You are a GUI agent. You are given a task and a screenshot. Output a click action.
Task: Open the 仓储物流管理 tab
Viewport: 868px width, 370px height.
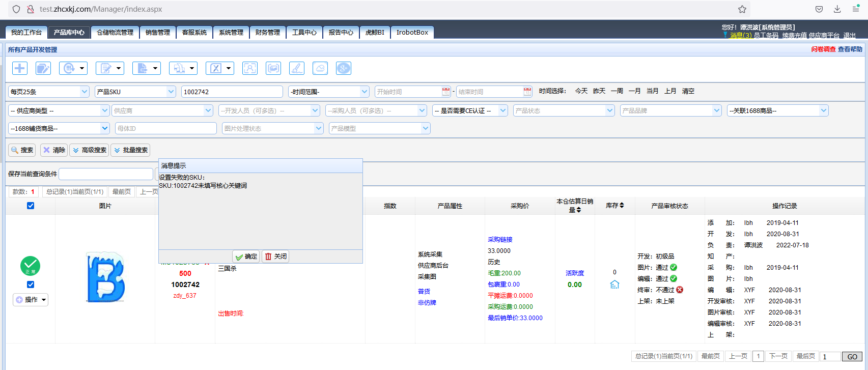click(115, 32)
